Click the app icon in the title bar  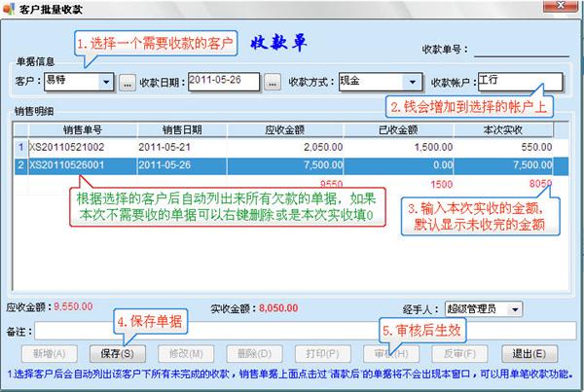[x=10, y=9]
